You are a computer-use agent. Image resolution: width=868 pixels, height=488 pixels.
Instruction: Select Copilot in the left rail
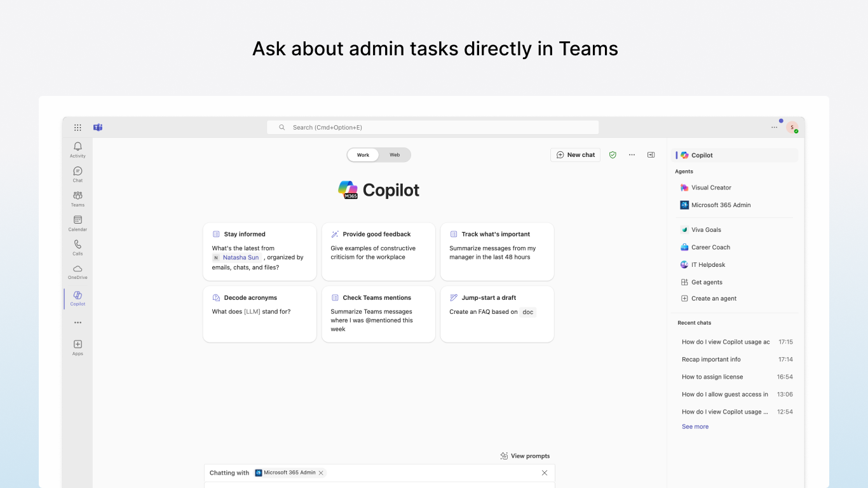point(78,298)
